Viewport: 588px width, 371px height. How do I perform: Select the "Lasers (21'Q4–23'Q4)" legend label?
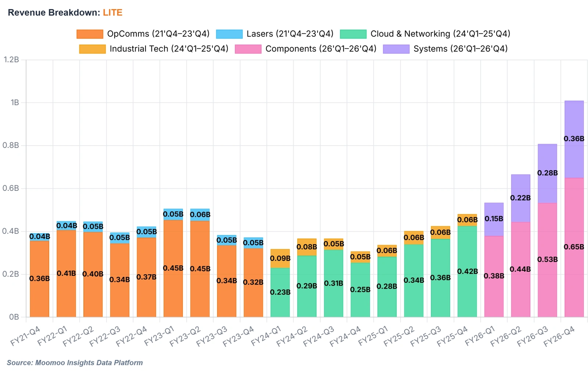click(x=290, y=34)
